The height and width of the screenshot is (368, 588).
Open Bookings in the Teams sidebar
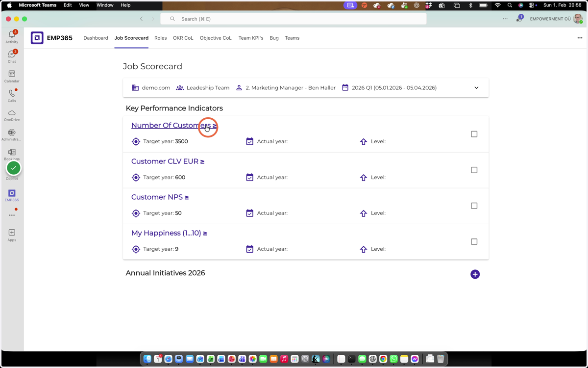point(12,155)
